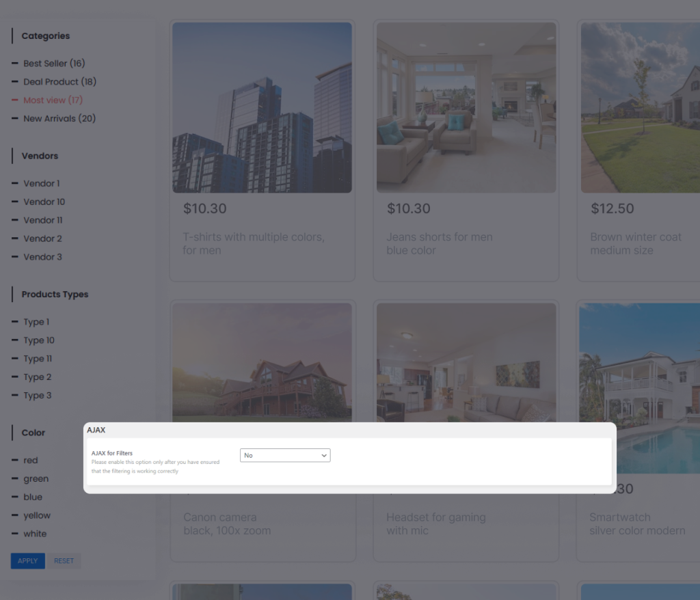Open the living room product image
Screen dimensions: 700x600
[x=466, y=107]
